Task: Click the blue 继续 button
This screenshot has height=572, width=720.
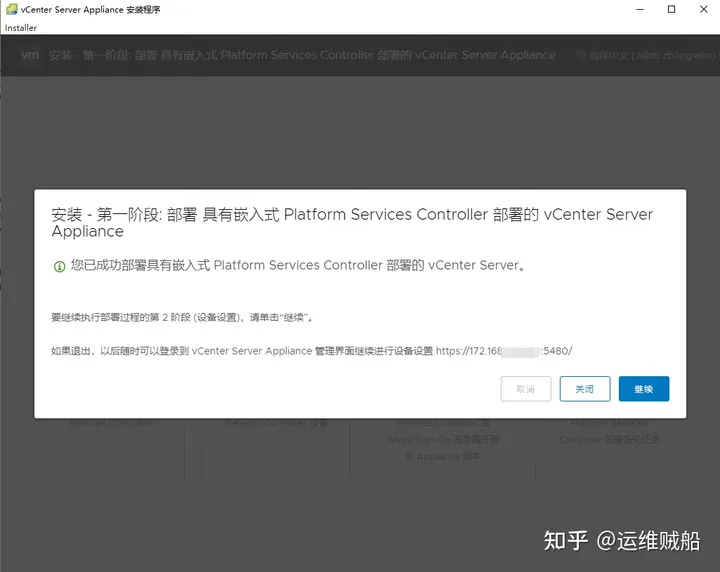Action: pos(644,389)
